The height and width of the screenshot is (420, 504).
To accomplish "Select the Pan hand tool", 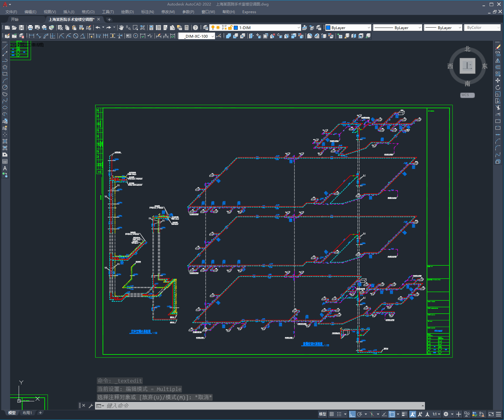I will click(x=121, y=28).
